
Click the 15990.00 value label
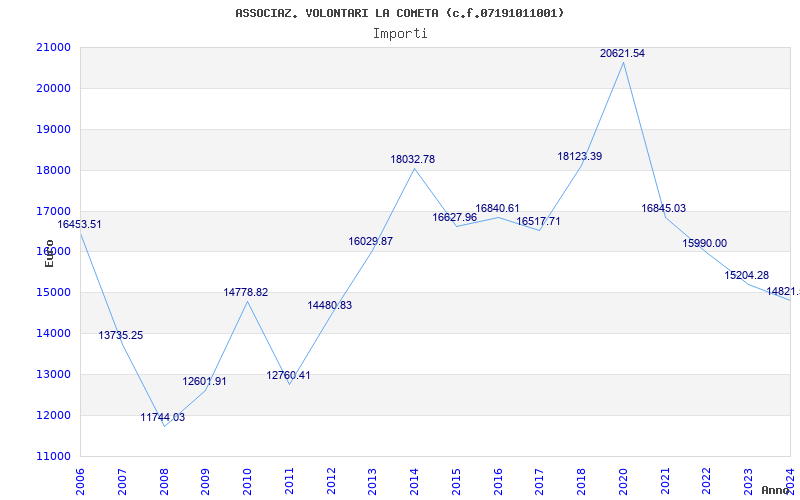(x=705, y=243)
